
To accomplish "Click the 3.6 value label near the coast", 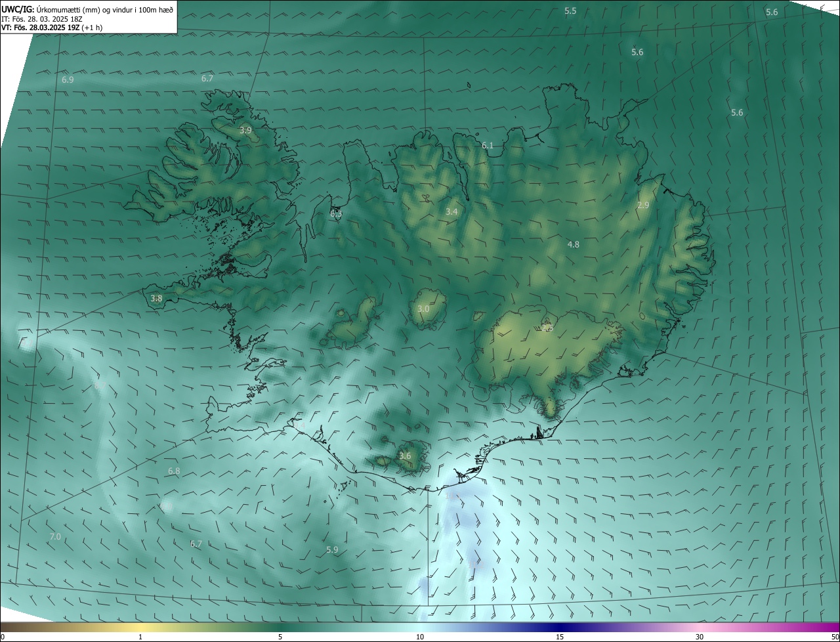I will 405,456.
